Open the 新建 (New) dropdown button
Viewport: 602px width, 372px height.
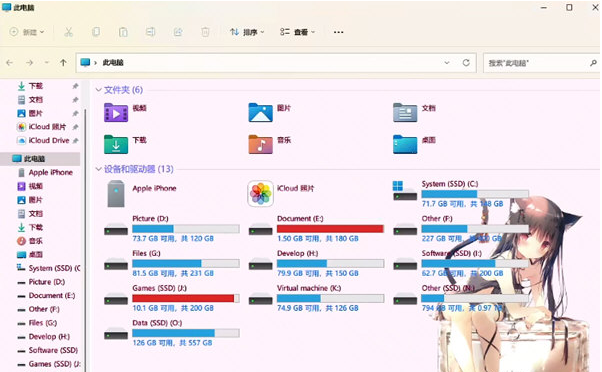tap(26, 32)
